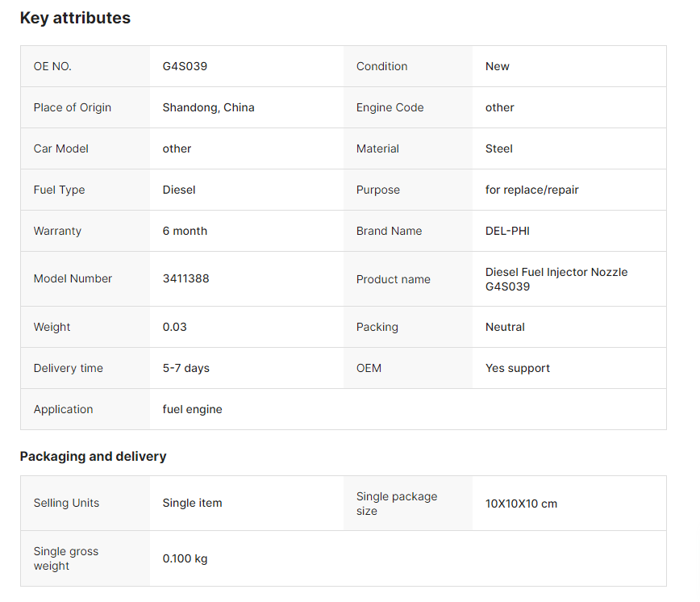Select the Diesel Fuel Injector Nozzle product name
The width and height of the screenshot is (700, 602).
point(556,279)
